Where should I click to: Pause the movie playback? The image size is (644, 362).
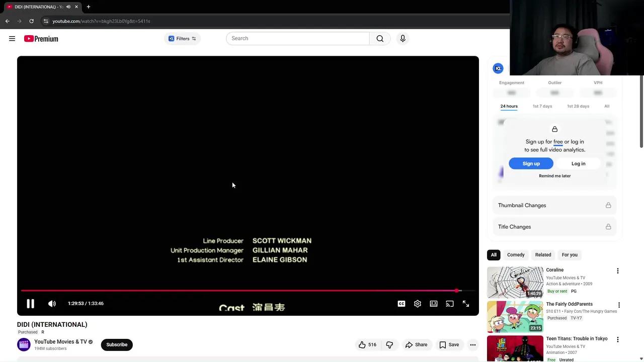(30, 303)
